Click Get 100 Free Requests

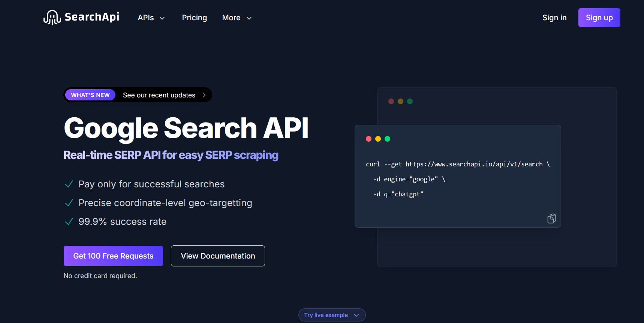click(113, 256)
